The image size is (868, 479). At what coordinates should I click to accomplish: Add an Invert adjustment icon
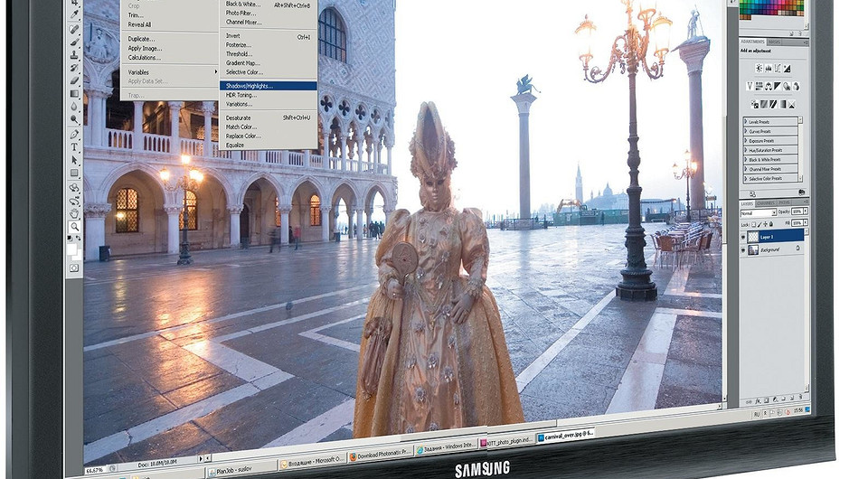click(754, 104)
